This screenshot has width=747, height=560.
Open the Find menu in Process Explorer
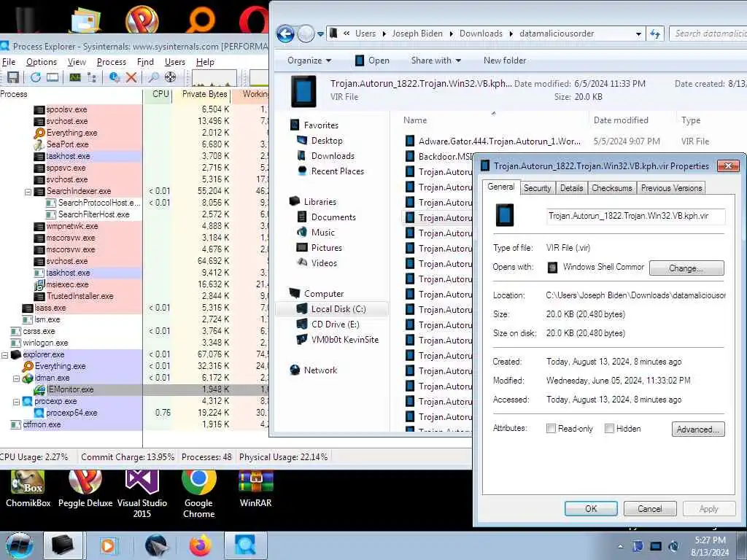(145, 62)
